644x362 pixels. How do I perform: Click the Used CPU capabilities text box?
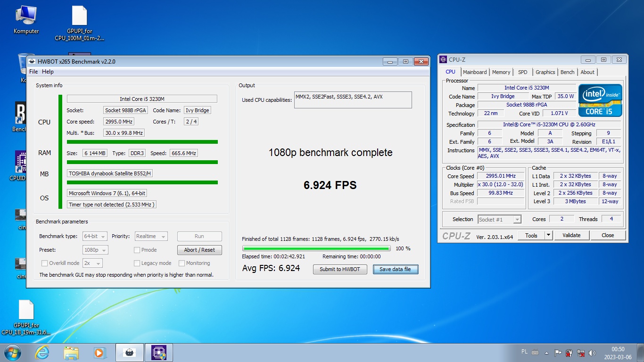coord(353,100)
